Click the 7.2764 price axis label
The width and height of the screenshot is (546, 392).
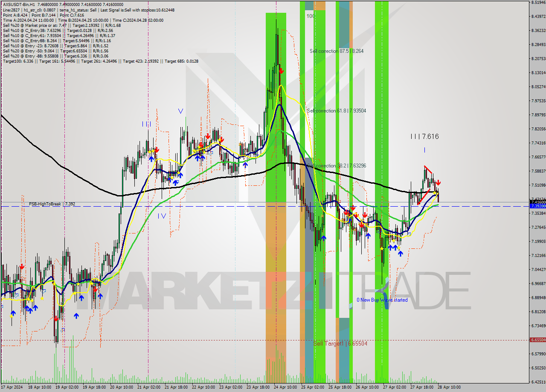[538, 227]
